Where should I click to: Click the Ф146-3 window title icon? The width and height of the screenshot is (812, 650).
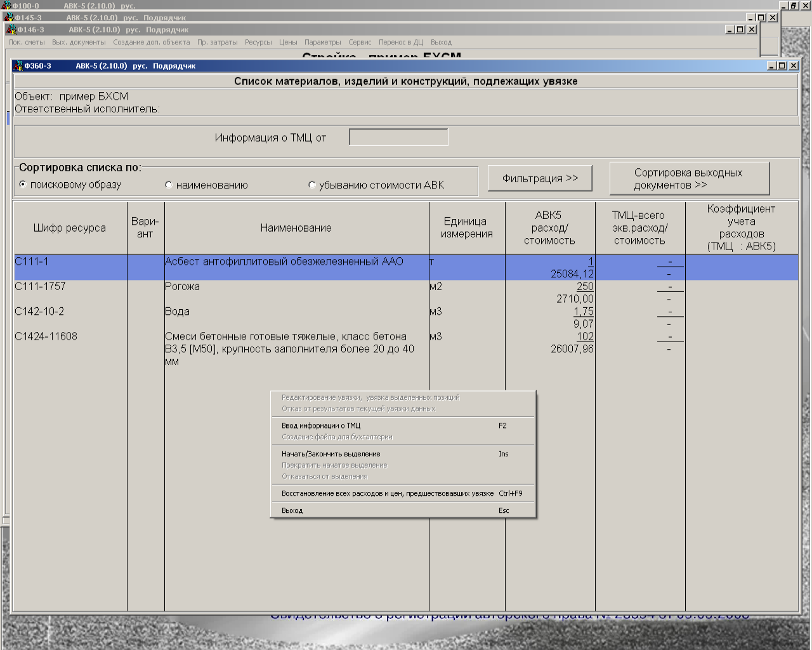[10, 29]
